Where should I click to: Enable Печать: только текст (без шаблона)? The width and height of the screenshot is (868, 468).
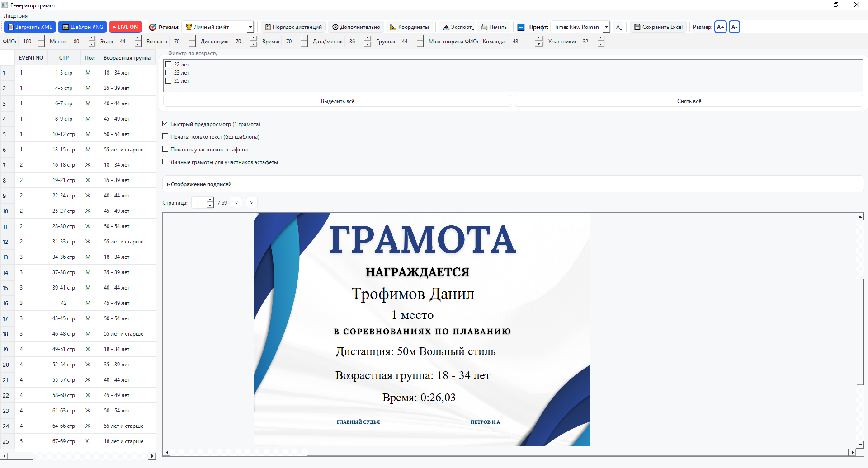(165, 136)
